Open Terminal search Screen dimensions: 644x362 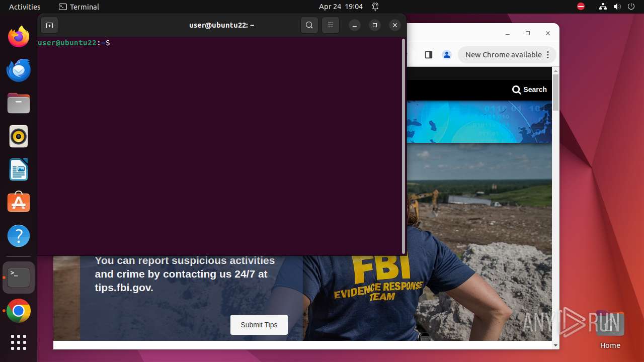coord(309,25)
